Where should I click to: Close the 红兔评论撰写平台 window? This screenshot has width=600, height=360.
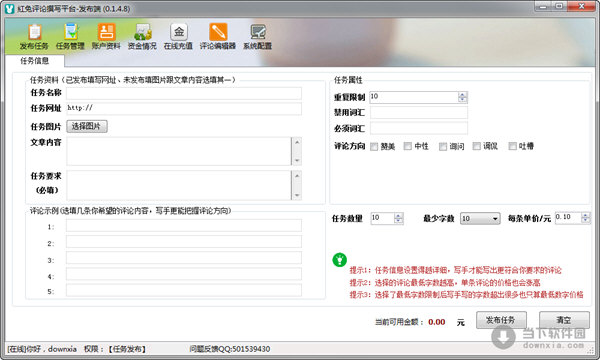[x=582, y=6]
